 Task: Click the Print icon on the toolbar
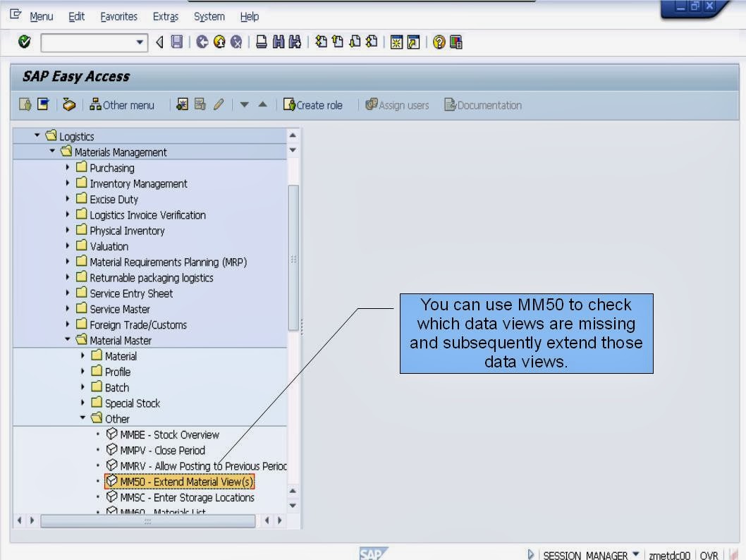click(x=260, y=42)
